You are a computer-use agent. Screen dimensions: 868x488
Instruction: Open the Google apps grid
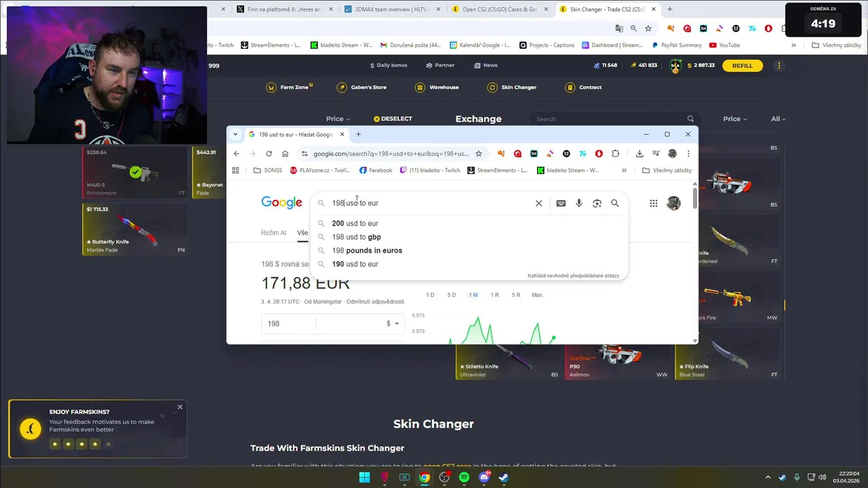click(654, 203)
